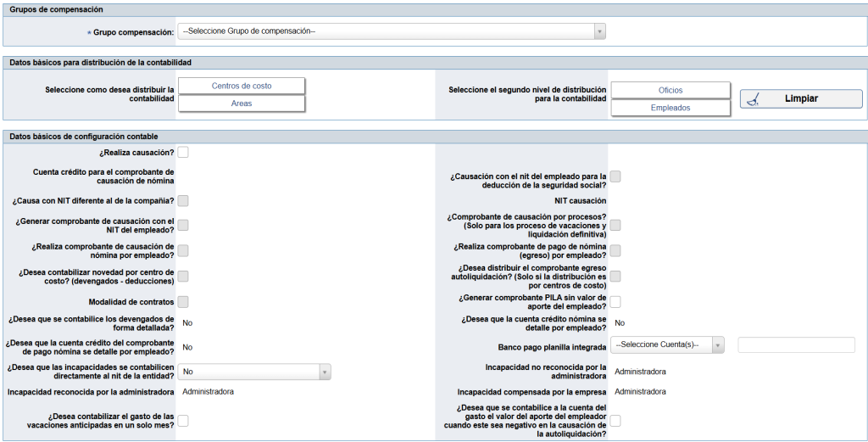Screen dimensions: 868x442
Task: Check comprobante de pago nómina egreso por empleado
Action: (x=616, y=250)
